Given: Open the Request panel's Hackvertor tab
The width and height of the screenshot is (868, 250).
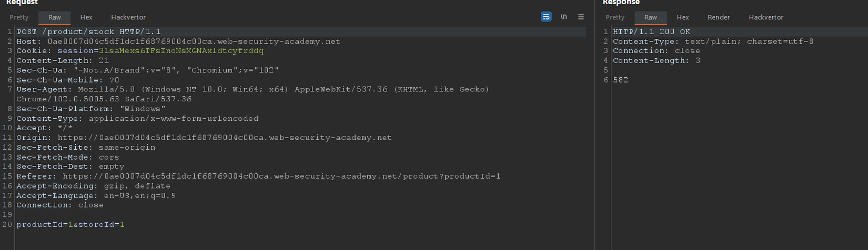Looking at the screenshot, I should pos(128,17).
